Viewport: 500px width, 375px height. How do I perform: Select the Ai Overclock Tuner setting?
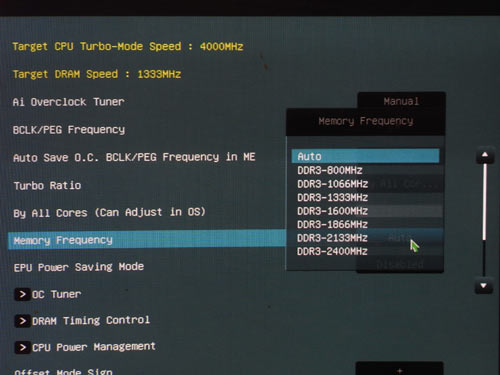click(68, 102)
